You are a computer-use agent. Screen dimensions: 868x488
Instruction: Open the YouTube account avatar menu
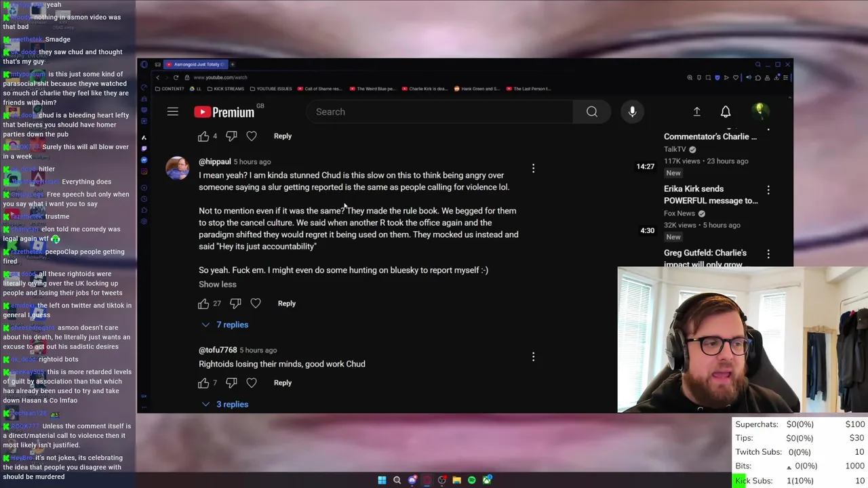[x=759, y=111]
